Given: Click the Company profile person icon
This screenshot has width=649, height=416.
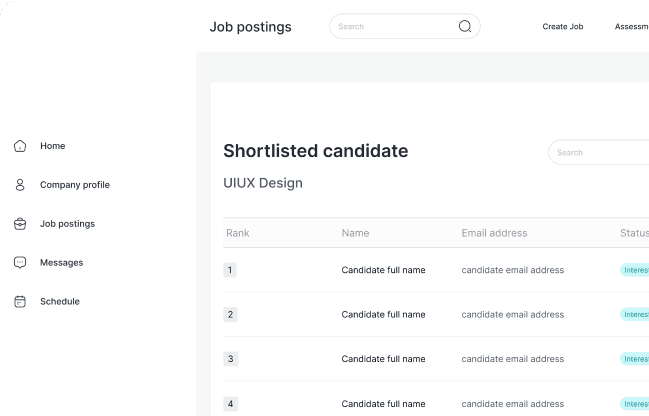Looking at the screenshot, I should point(20,185).
